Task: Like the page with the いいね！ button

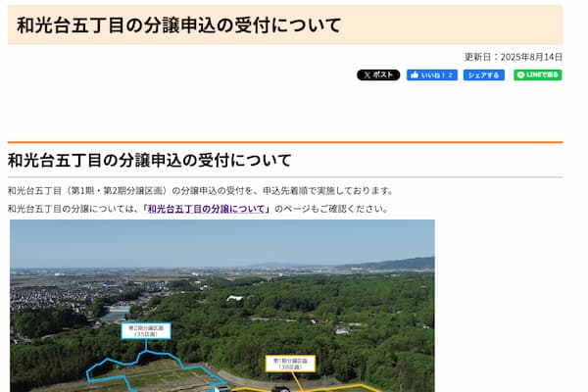Action: 432,75
